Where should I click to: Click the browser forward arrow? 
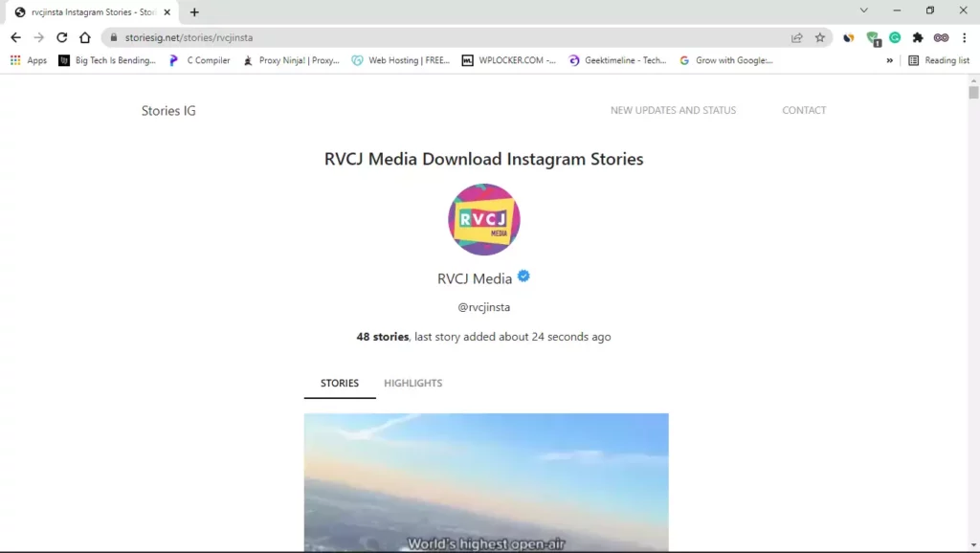pyautogui.click(x=38, y=37)
